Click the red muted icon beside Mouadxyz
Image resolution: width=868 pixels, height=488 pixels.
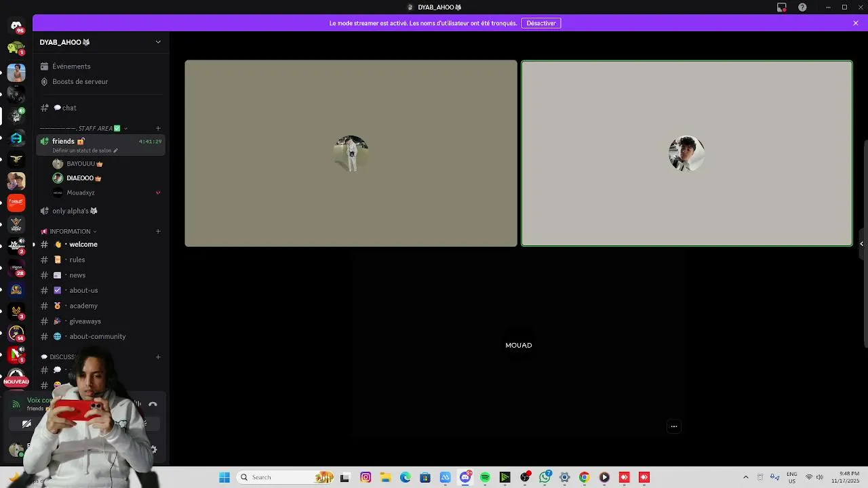[158, 192]
